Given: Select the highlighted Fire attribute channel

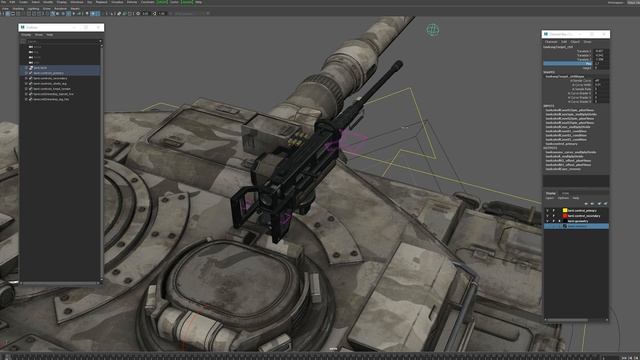Looking at the screenshot, I should click(568, 64).
